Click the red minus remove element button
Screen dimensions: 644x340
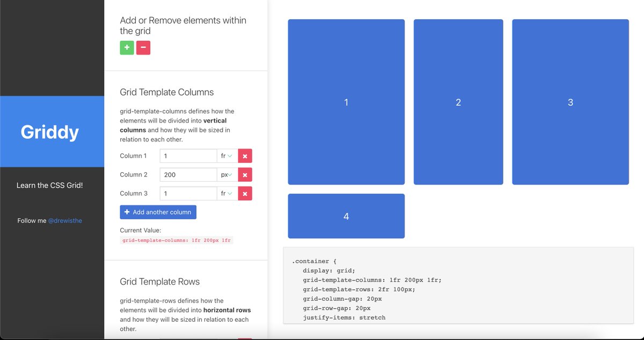pyautogui.click(x=143, y=48)
